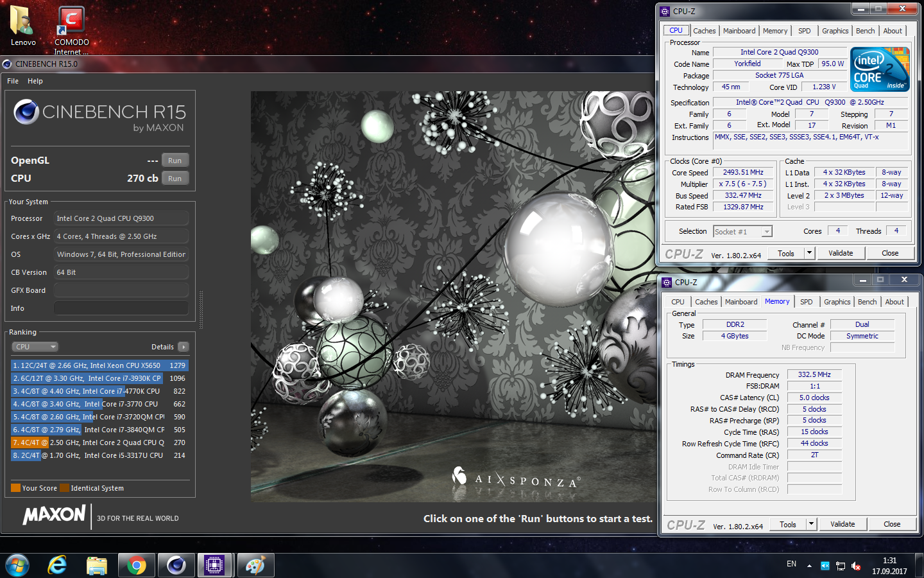Open the Windows Start menu orb
Image resolution: width=924 pixels, height=578 pixels.
pos(17,565)
